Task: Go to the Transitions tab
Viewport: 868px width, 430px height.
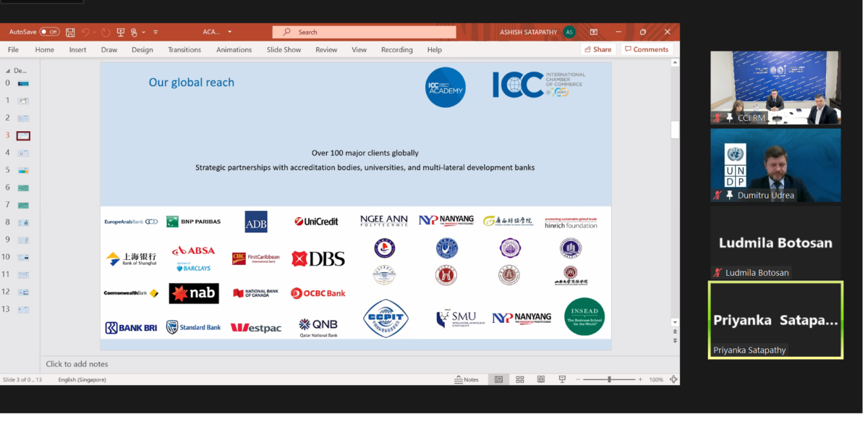Action: [x=184, y=50]
